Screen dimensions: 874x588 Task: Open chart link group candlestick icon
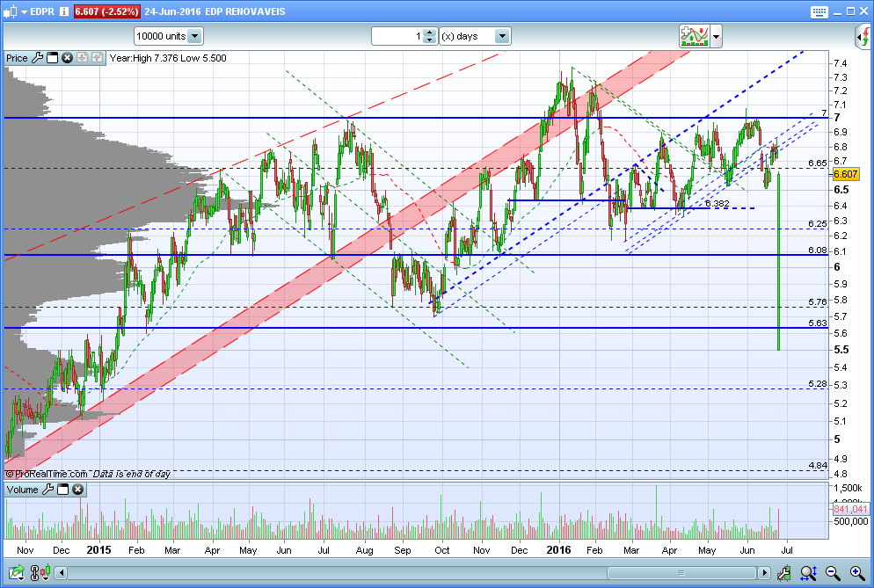pos(40,572)
